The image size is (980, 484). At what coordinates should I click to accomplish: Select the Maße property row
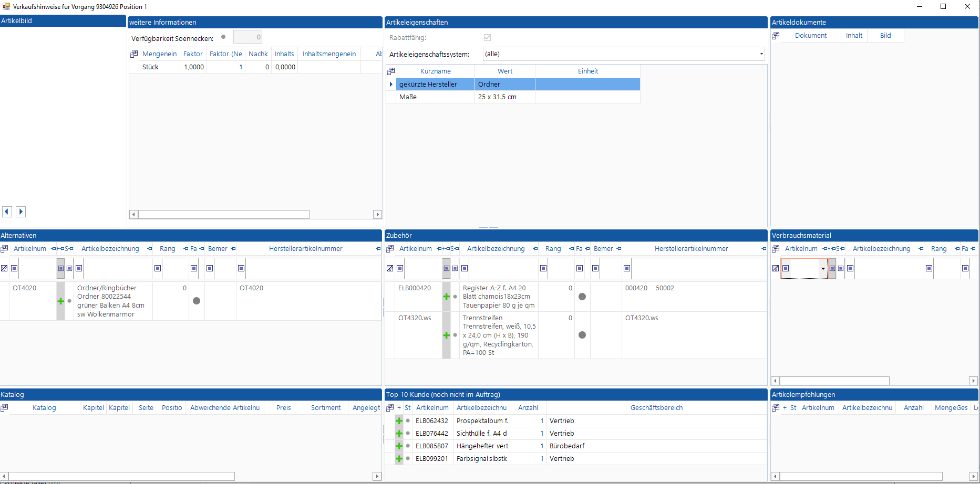(x=436, y=97)
